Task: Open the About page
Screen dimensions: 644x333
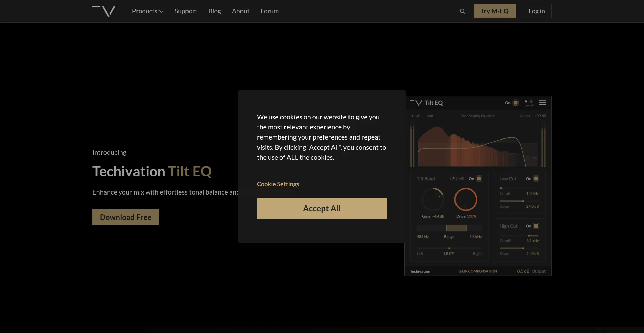Action: coord(241,11)
